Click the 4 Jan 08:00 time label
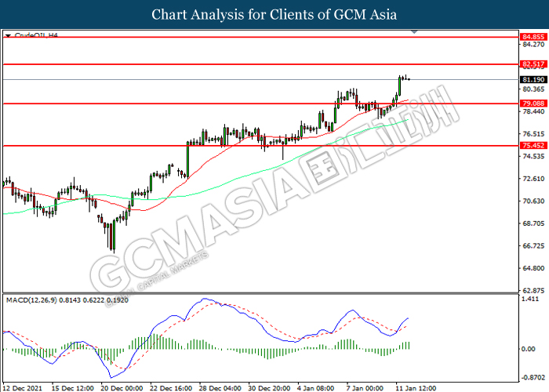This screenshot has width=549, height=392. [x=316, y=388]
